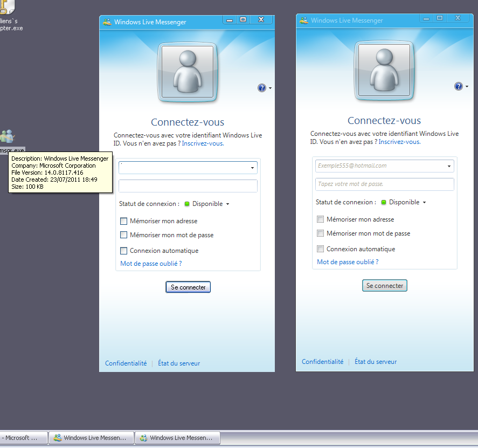Expand email address dropdown arrow, left window

[252, 168]
